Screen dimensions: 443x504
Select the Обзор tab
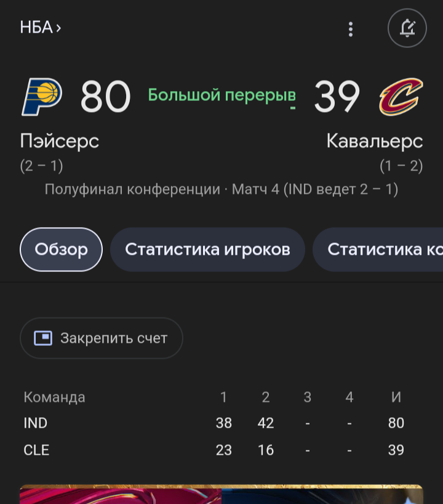click(61, 249)
